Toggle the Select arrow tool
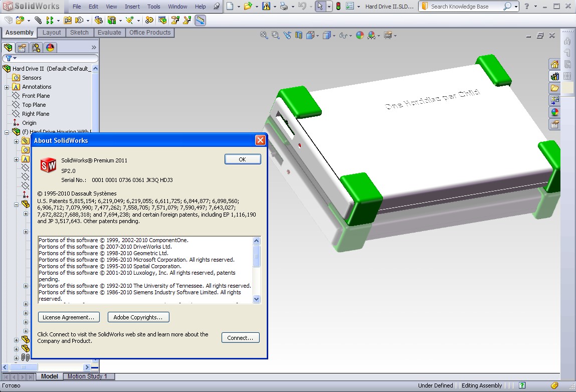 [x=321, y=7]
